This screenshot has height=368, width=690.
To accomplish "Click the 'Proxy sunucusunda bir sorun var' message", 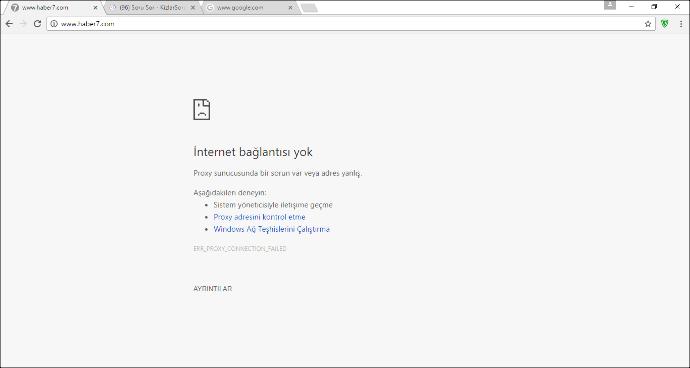I will (x=278, y=173).
